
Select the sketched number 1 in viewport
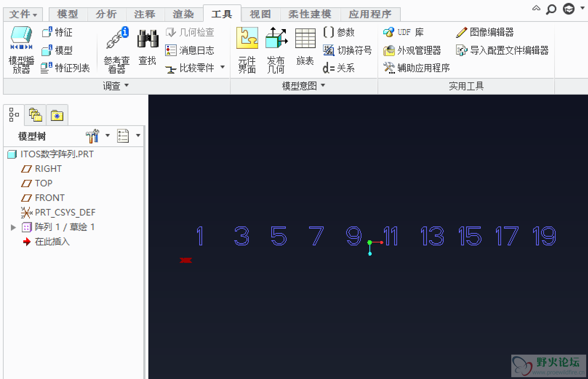point(200,236)
